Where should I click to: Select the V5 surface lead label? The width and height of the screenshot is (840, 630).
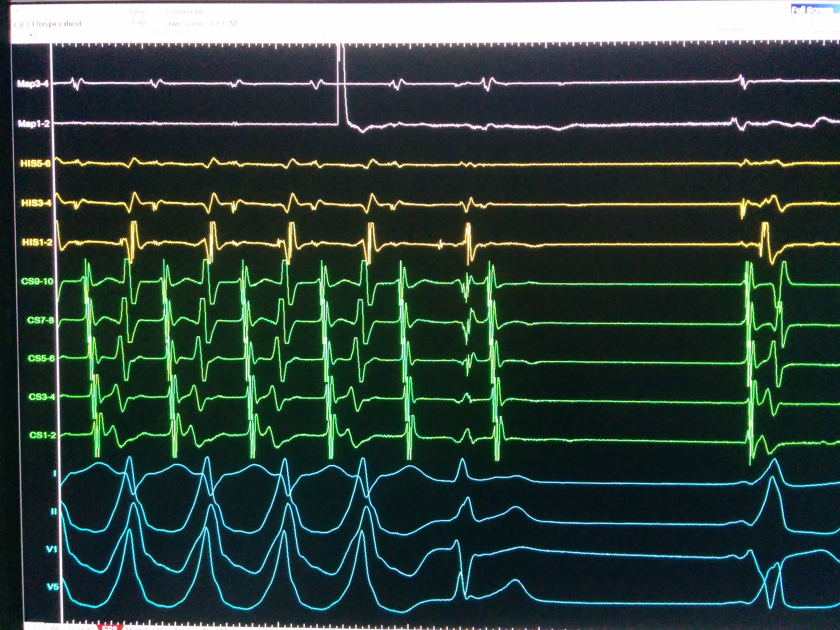pyautogui.click(x=53, y=587)
